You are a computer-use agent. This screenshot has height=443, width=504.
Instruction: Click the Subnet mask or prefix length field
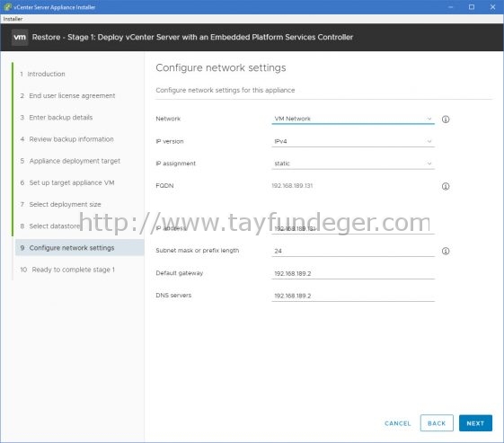pos(353,251)
